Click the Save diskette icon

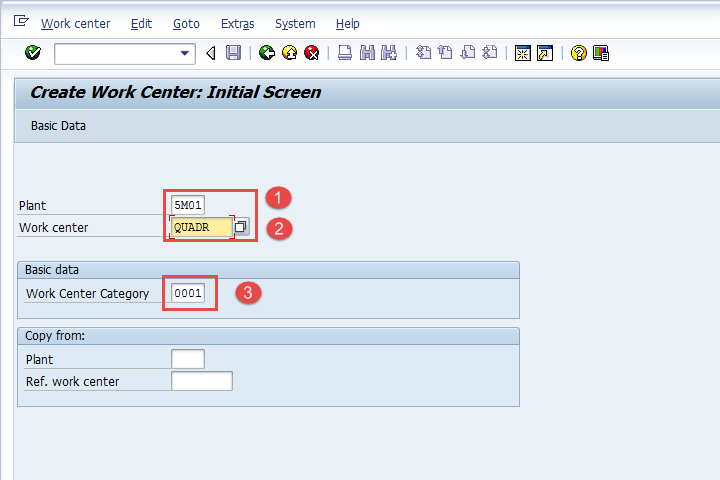233,53
